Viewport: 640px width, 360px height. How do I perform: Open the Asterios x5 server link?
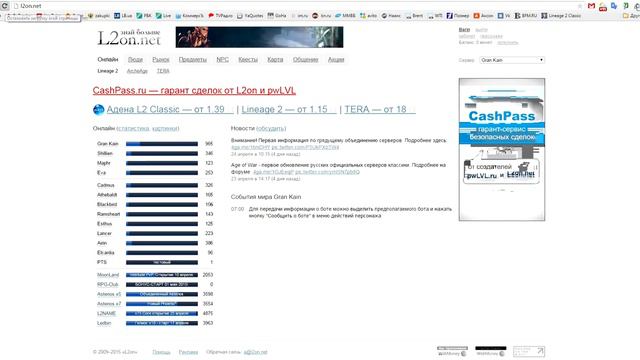(109, 294)
